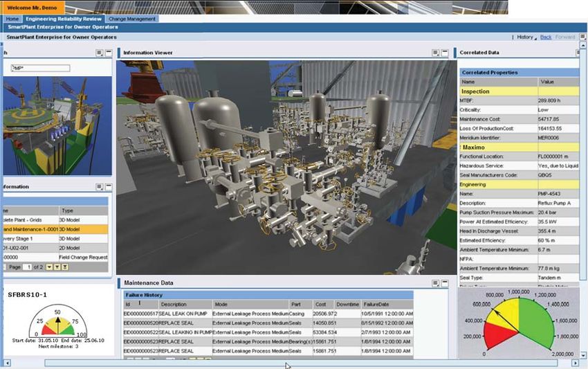
Task: Click the Meridium Identifier value 'MER0006'
Action: click(549, 138)
